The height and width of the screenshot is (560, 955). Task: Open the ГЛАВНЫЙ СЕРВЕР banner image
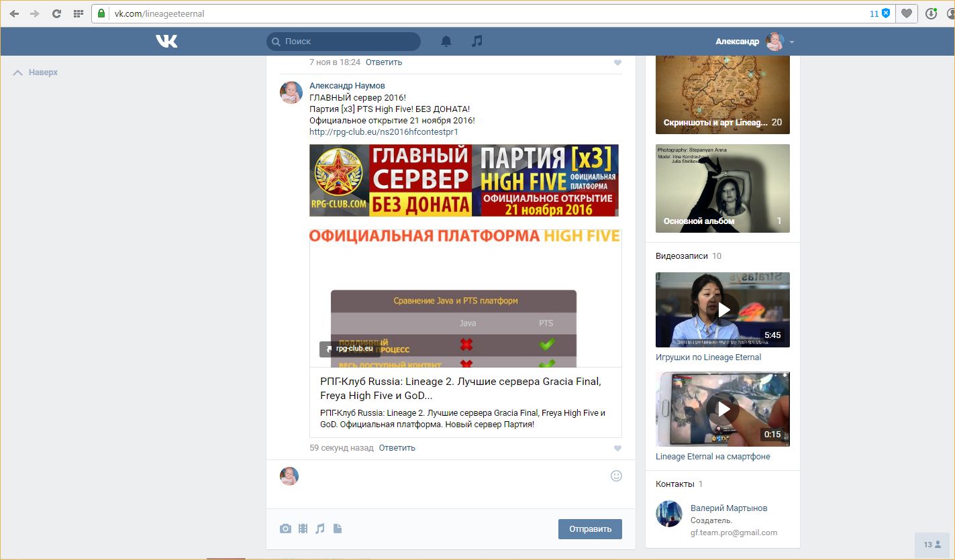pos(464,180)
